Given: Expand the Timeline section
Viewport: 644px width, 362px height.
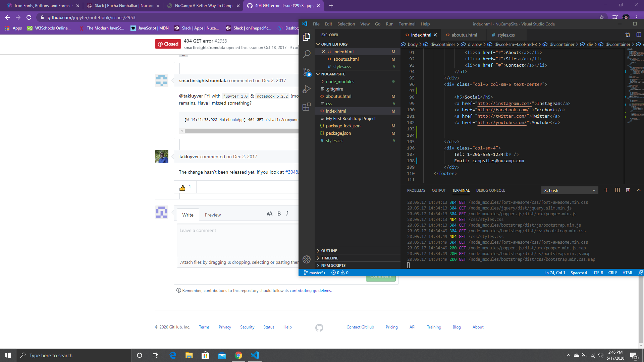Looking at the screenshot, I should coord(358,258).
